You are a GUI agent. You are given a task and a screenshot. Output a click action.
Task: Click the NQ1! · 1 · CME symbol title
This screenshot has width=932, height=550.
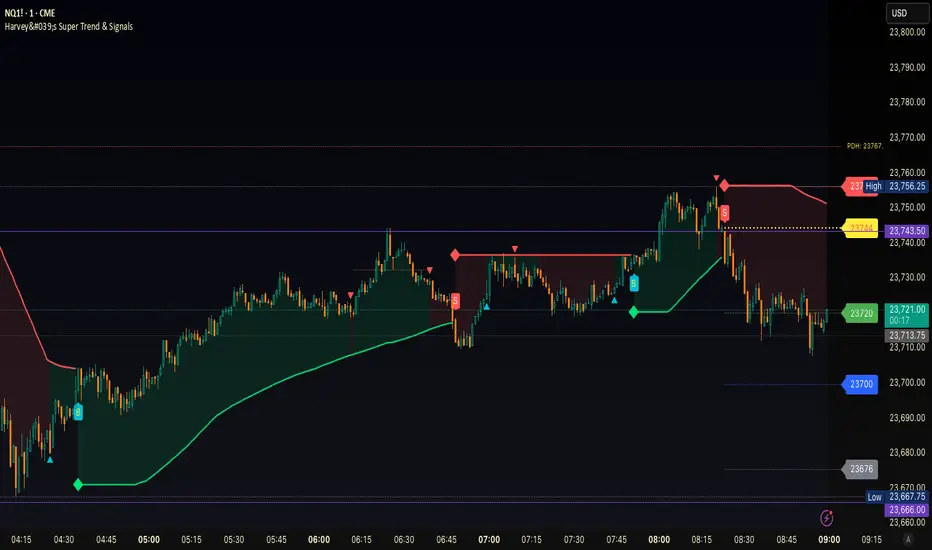tap(30, 12)
